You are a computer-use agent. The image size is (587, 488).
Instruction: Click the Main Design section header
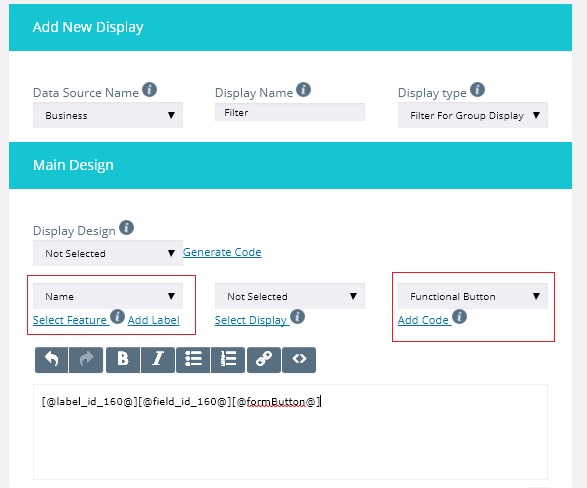tap(290, 165)
